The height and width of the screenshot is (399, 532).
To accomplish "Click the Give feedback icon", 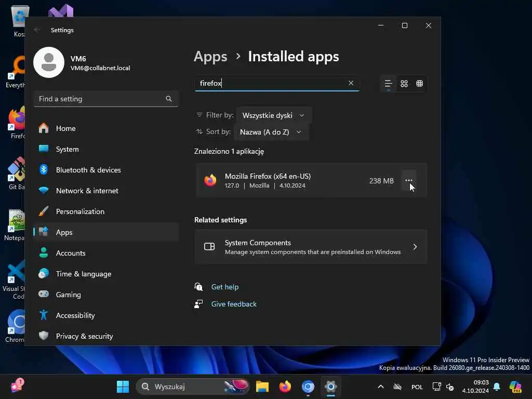I will point(198,303).
